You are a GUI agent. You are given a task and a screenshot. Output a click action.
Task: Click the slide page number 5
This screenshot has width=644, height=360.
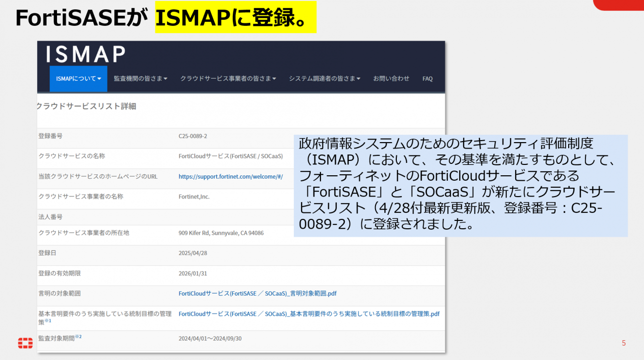coord(624,343)
